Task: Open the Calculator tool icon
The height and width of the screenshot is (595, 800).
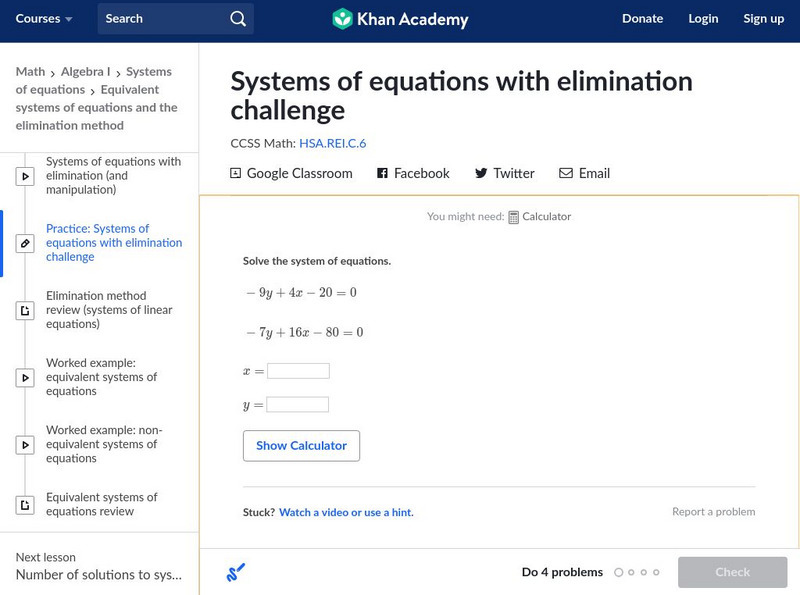Action: point(514,217)
